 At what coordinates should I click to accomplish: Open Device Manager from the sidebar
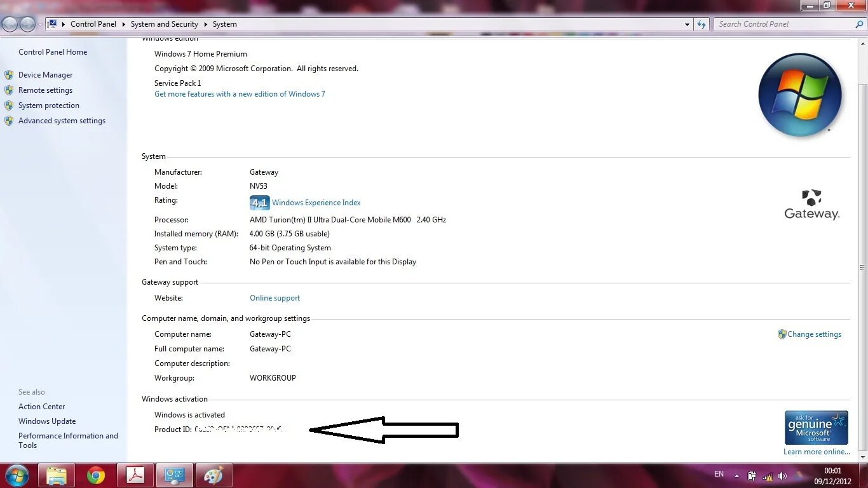coord(45,75)
